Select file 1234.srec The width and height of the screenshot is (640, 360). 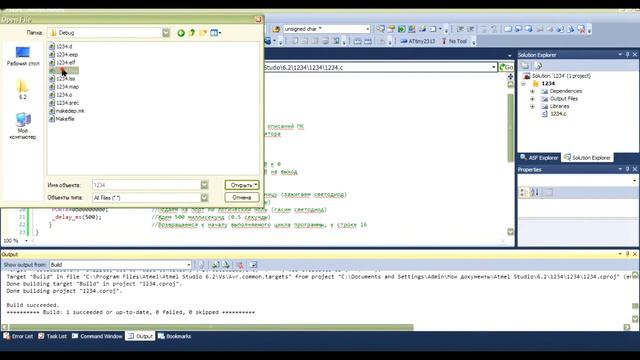click(64, 103)
